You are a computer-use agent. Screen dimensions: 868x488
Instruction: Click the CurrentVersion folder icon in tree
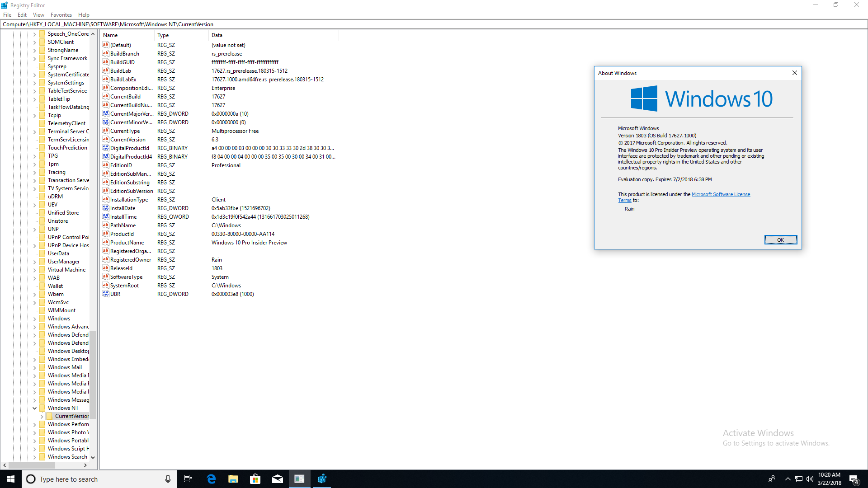tap(50, 416)
